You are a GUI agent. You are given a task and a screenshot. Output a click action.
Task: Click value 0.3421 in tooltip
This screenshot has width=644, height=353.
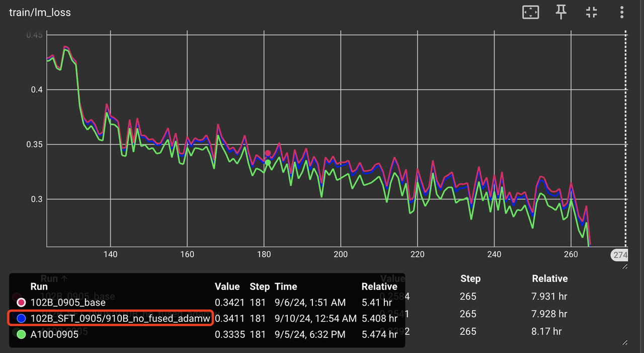pyautogui.click(x=229, y=303)
